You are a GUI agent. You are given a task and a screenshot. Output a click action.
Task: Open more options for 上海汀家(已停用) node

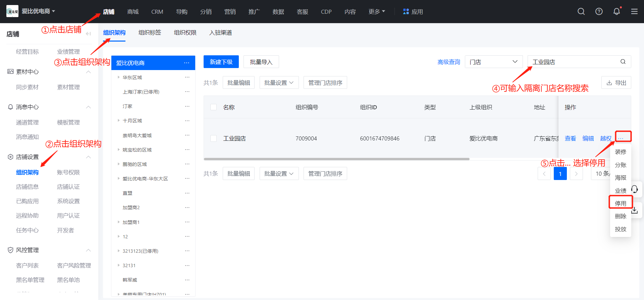coord(187,92)
